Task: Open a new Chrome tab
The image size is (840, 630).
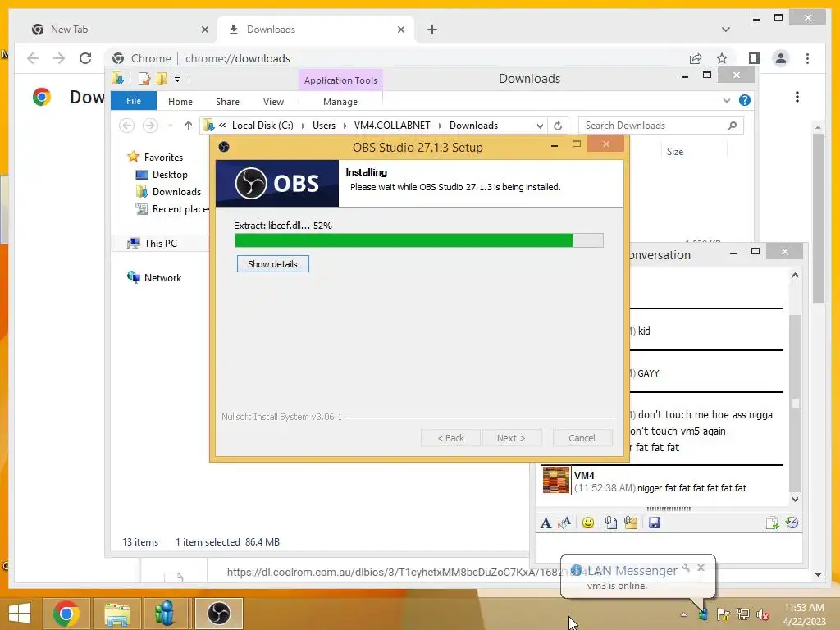Action: [432, 30]
